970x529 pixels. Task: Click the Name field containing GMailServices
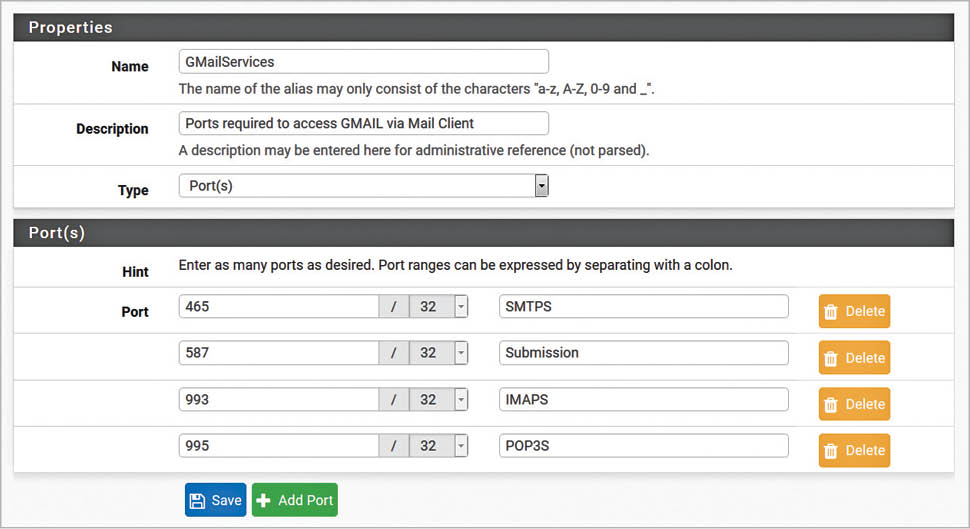click(363, 62)
